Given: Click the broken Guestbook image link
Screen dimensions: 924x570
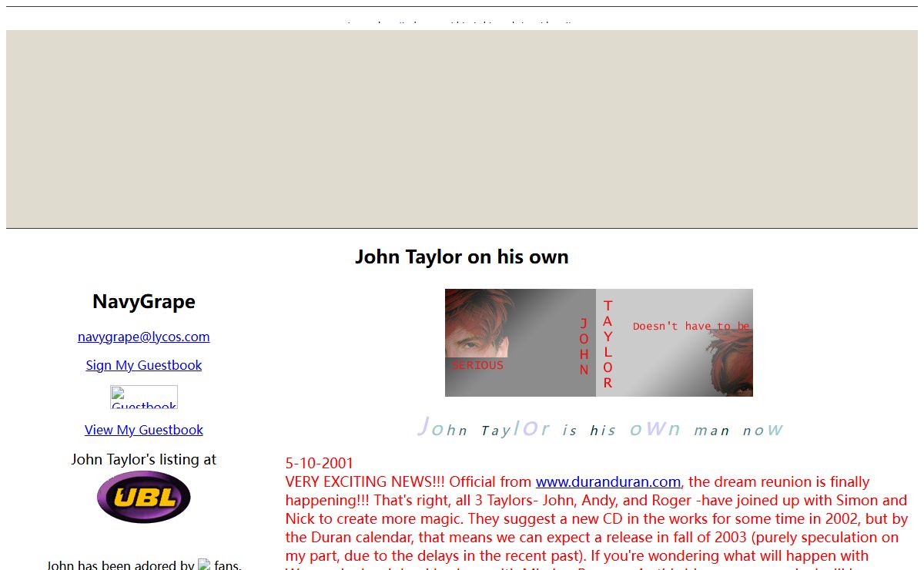Looking at the screenshot, I should coord(144,397).
